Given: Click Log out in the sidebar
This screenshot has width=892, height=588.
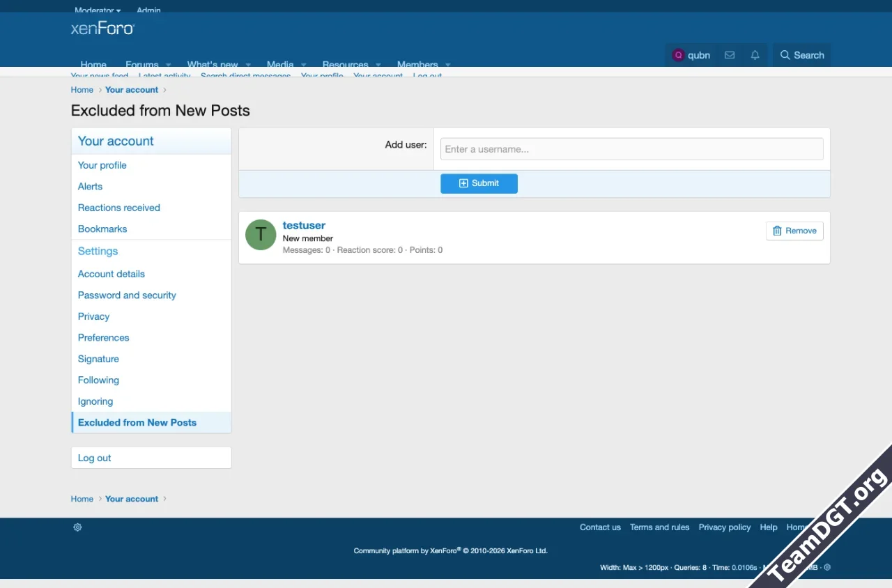Looking at the screenshot, I should pyautogui.click(x=95, y=458).
